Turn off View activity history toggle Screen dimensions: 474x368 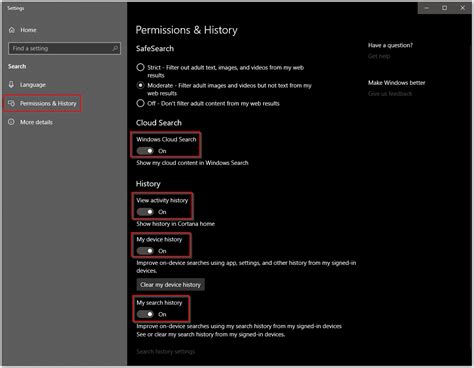tap(145, 212)
